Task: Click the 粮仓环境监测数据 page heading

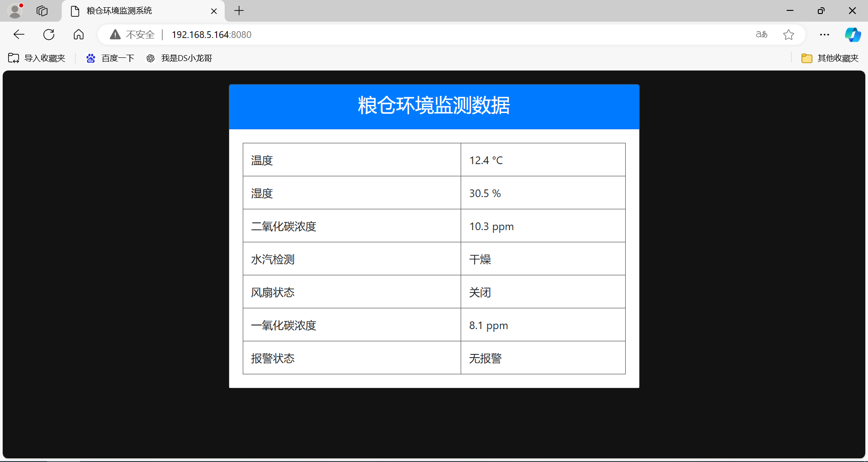Action: pyautogui.click(x=434, y=106)
